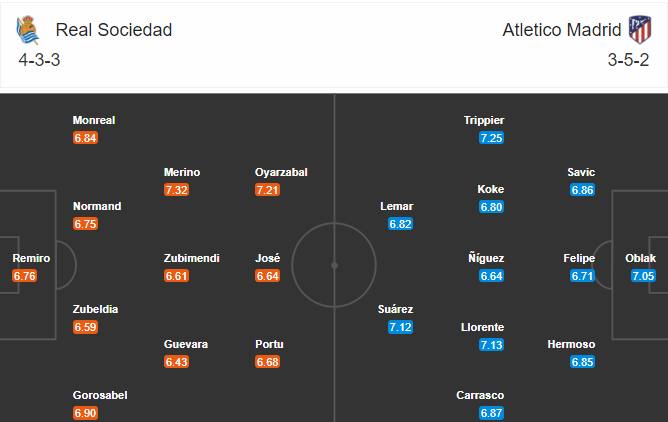Click the 3-5-2 formation label

628,60
